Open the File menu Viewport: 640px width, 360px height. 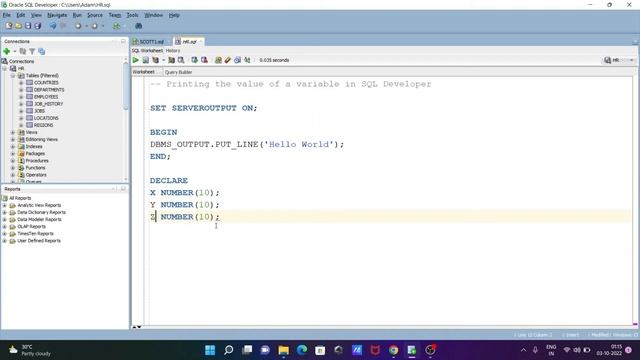(x=7, y=15)
